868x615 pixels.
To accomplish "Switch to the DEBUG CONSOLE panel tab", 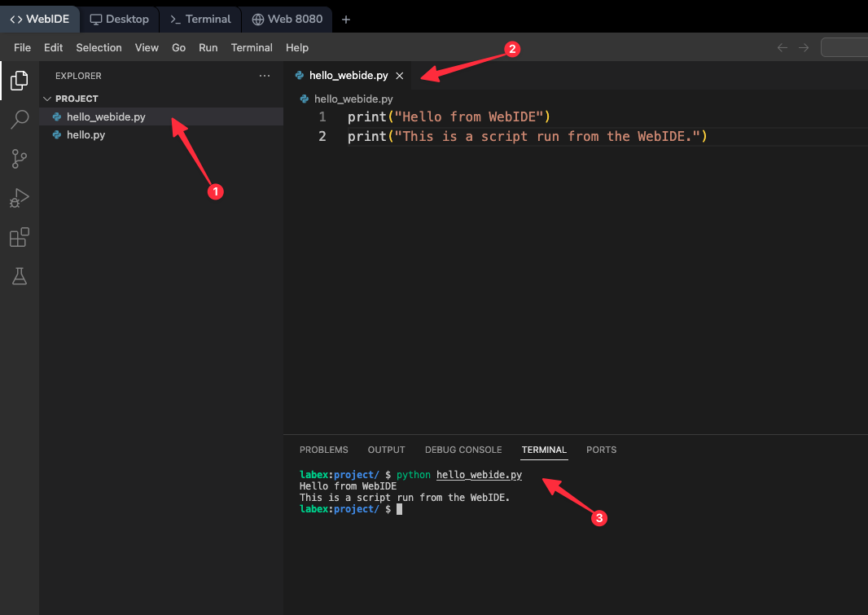I will point(462,450).
